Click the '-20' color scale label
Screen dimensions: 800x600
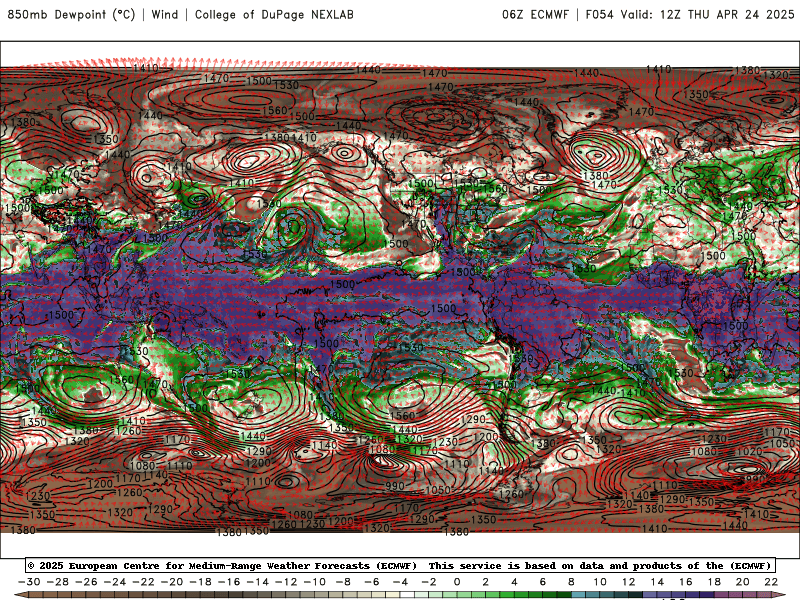coord(172,582)
